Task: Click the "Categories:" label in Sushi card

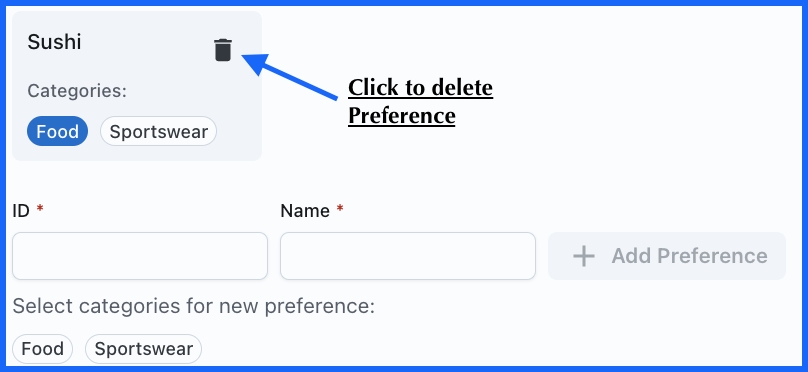Action: (x=77, y=91)
